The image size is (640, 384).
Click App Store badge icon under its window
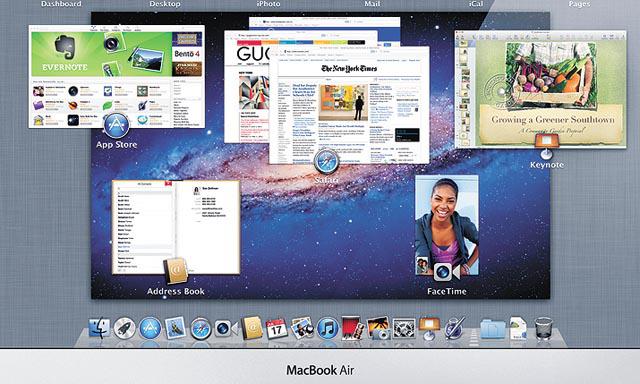(116, 125)
